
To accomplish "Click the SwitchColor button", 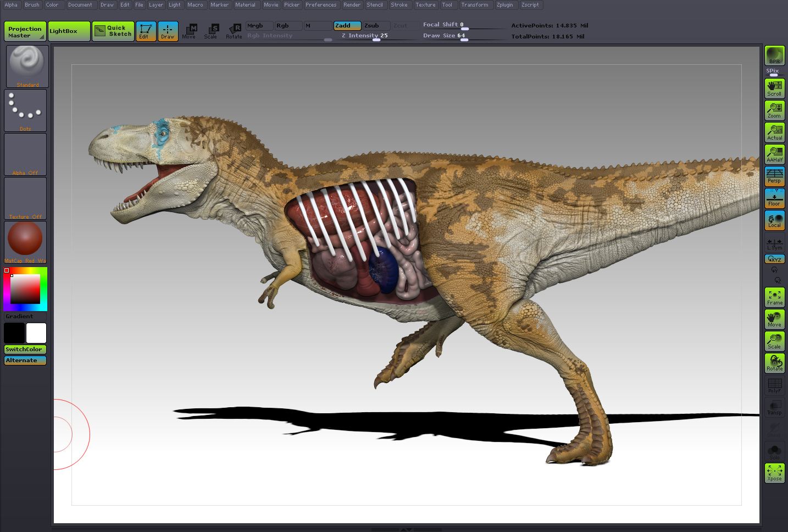I will coord(25,350).
